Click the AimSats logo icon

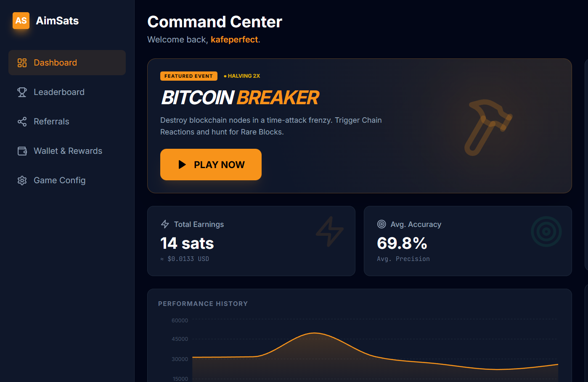(x=21, y=20)
